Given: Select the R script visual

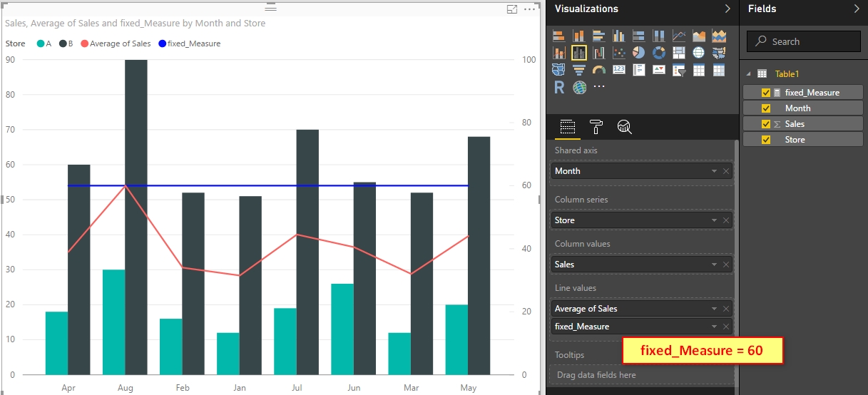Looking at the screenshot, I should (558, 87).
